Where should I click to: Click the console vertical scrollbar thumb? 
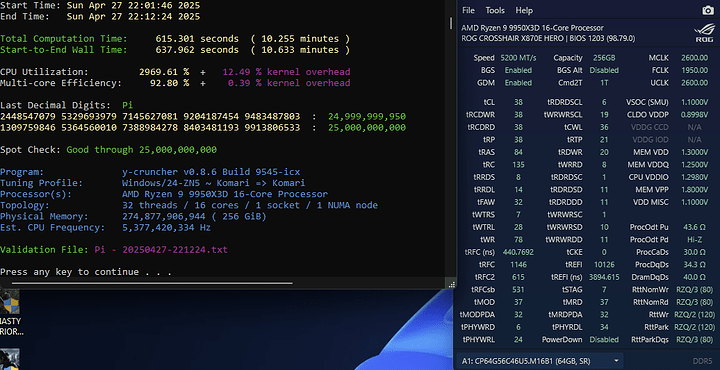451,23
